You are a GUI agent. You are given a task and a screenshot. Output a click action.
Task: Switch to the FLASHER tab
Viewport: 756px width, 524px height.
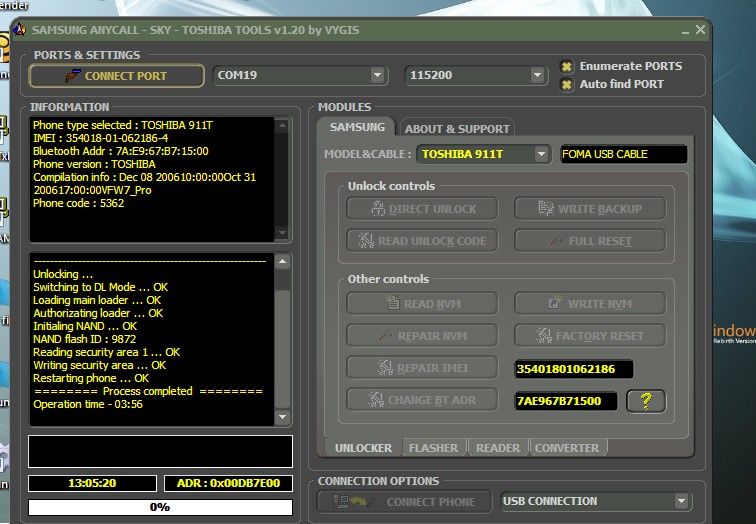click(x=433, y=448)
